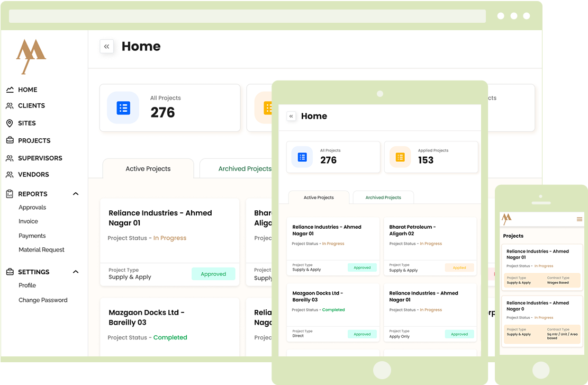
Task: Click the Vendors people icon in sidebar
Action: tap(10, 175)
